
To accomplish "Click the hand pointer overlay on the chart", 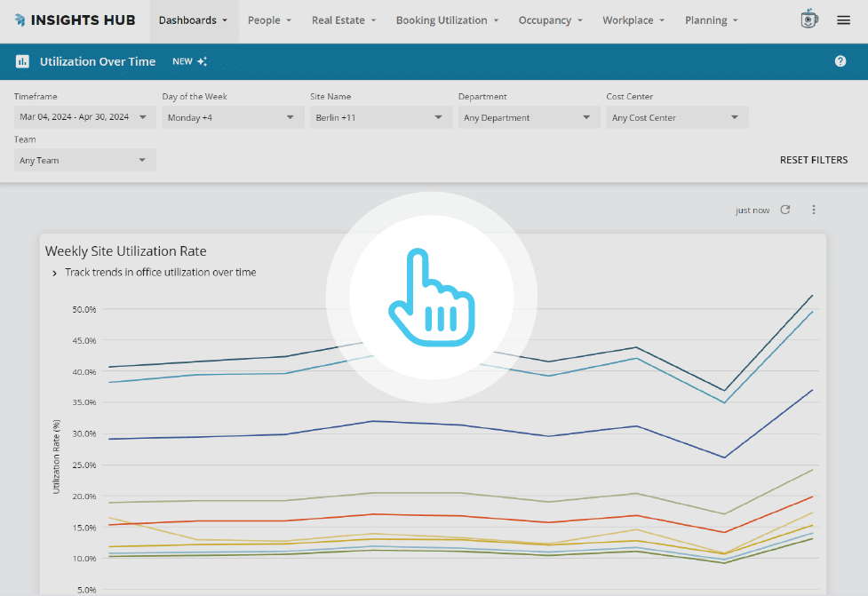I will [x=431, y=296].
